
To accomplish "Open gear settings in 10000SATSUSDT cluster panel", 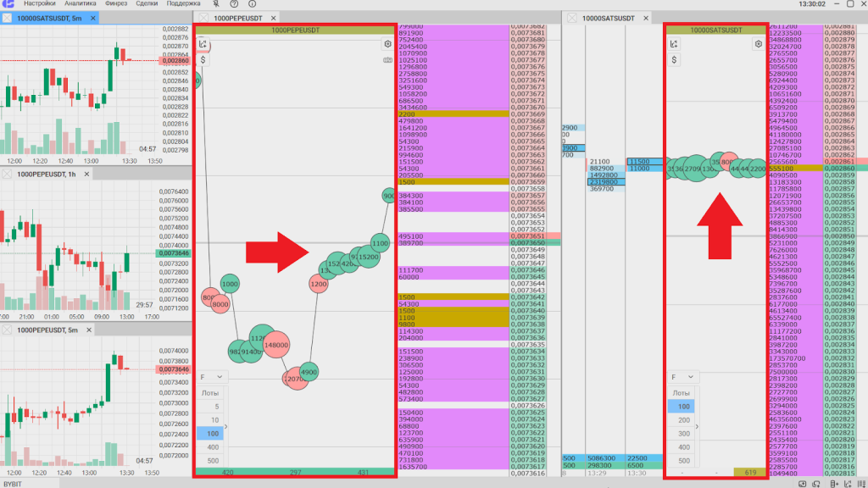I will tap(759, 44).
